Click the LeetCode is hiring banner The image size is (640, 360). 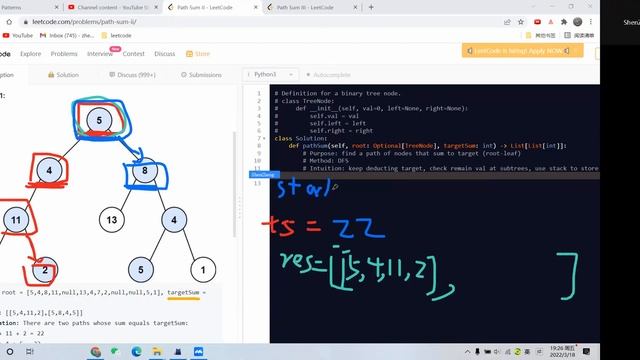(x=522, y=51)
